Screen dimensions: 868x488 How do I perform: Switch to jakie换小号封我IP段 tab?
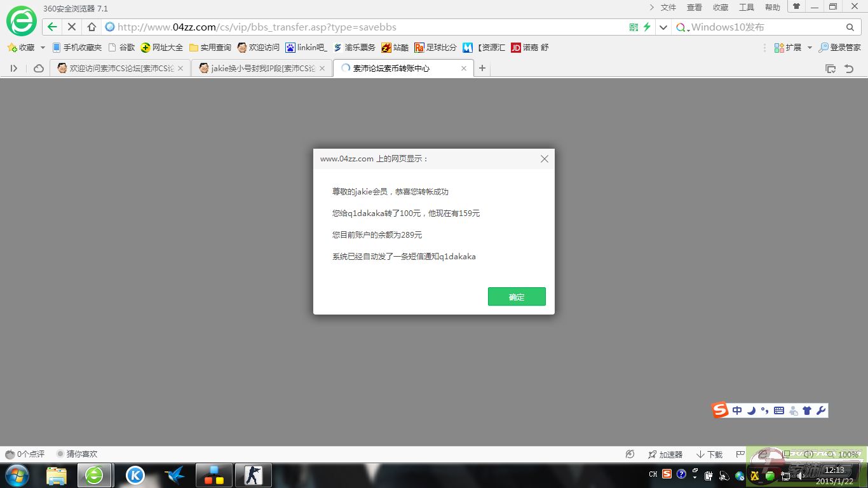(x=262, y=69)
